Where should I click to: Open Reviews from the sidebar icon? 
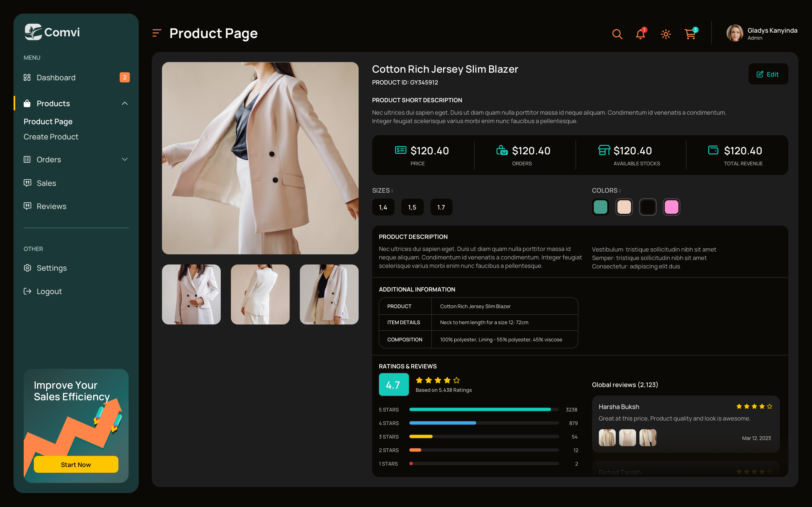point(28,206)
